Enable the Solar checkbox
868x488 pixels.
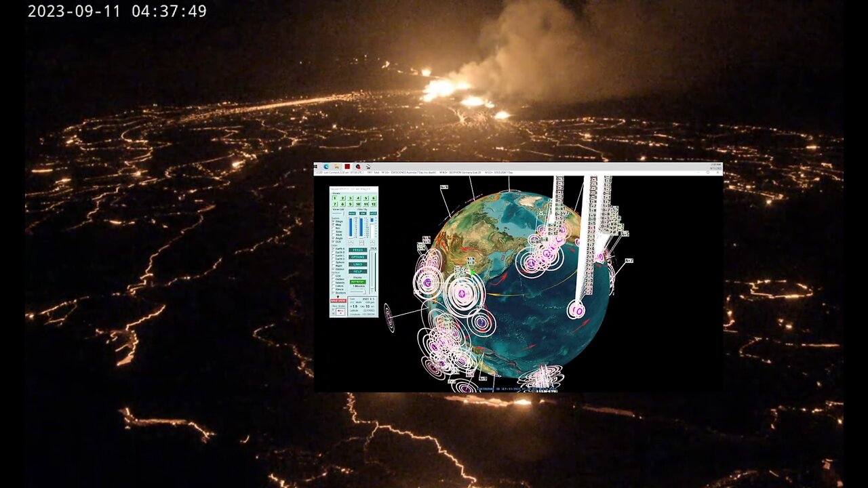333,232
